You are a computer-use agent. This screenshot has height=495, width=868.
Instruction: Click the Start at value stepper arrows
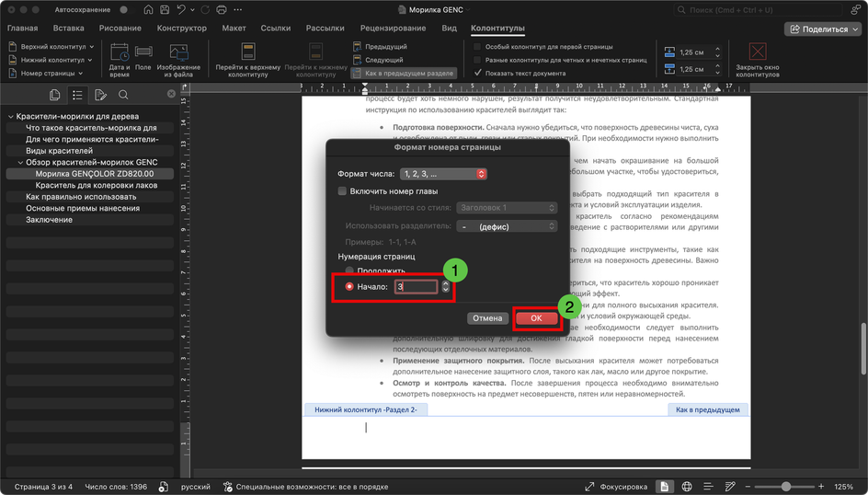(446, 287)
